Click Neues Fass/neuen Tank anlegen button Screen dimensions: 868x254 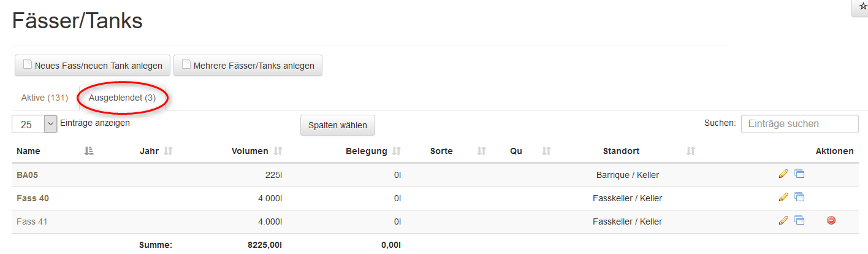[93, 66]
